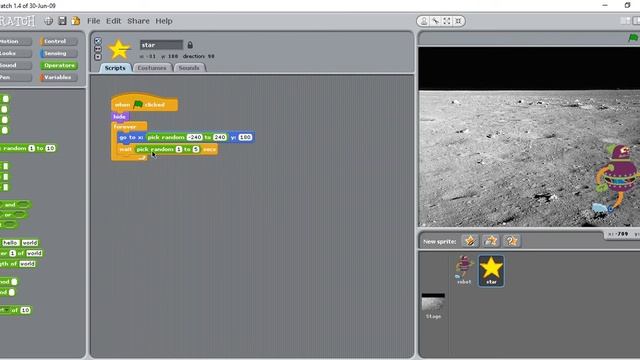The width and height of the screenshot is (640, 360).
Task: Get a surprise sprite button
Action: click(512, 241)
